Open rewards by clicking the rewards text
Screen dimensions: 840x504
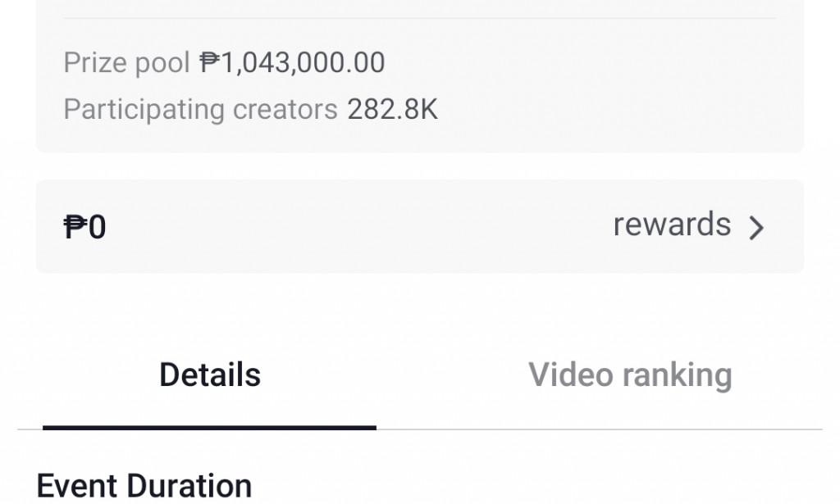pyautogui.click(x=671, y=225)
